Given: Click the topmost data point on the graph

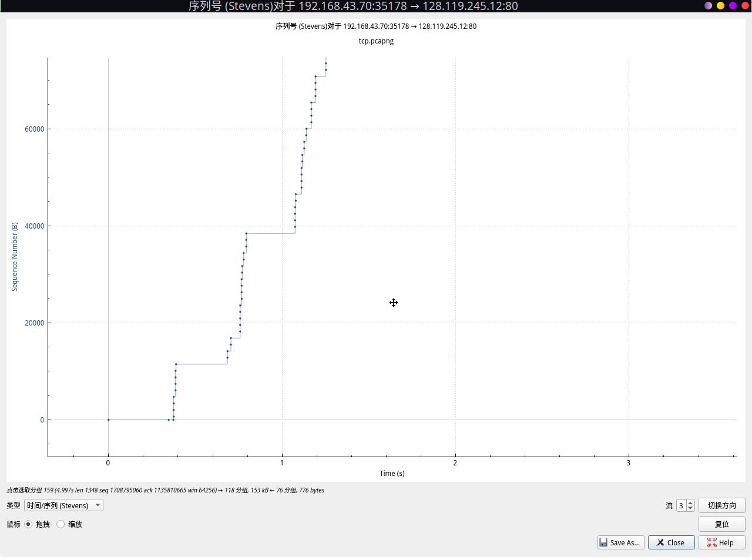Looking at the screenshot, I should pos(325,63).
